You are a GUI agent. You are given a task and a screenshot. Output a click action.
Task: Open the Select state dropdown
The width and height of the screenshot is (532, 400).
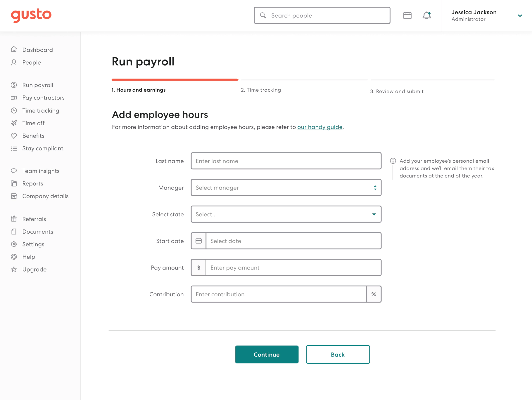(286, 214)
